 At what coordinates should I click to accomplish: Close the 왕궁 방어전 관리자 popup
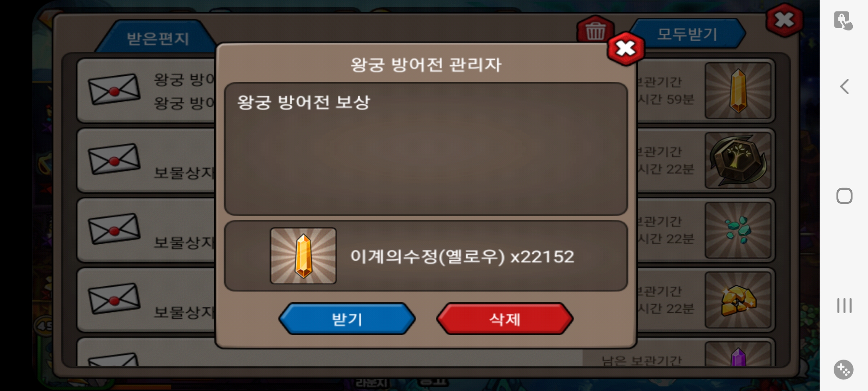[626, 49]
